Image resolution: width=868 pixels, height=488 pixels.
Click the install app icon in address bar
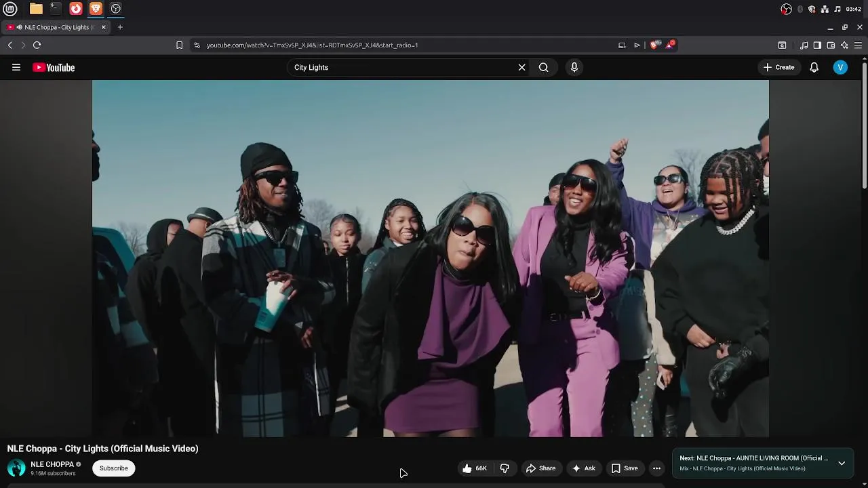[622, 45]
